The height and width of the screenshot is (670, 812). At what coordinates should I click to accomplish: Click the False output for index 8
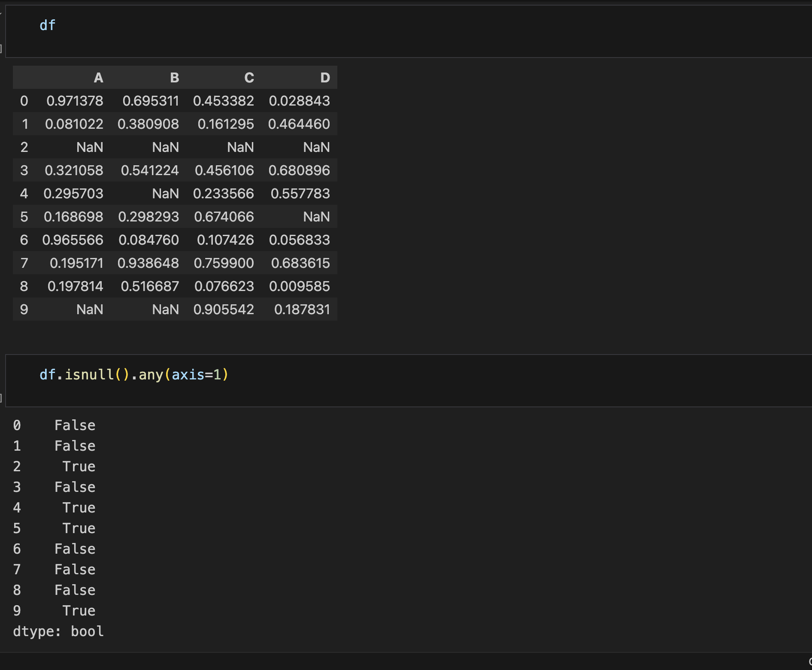[x=75, y=590]
